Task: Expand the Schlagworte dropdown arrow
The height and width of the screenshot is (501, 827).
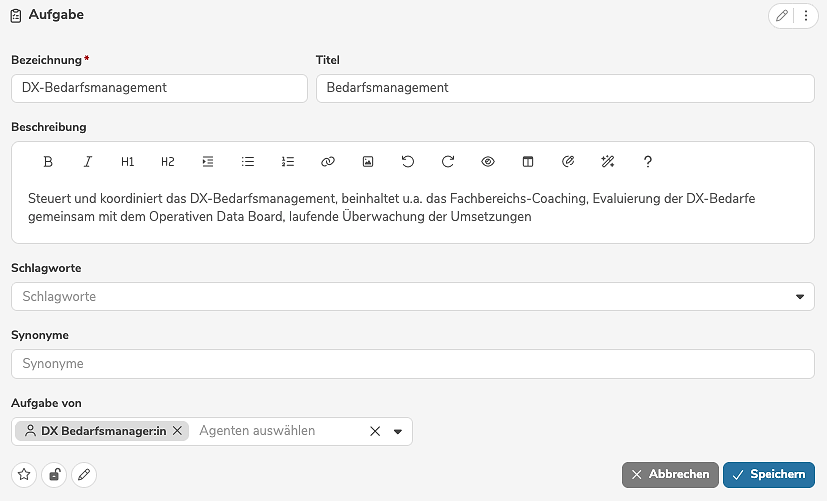Action: click(x=800, y=297)
